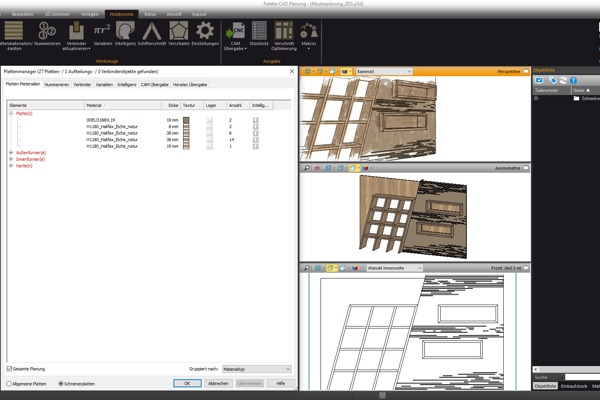Image resolution: width=600 pixels, height=400 pixels.
Task: Click the Verschalen ribbon icon
Action: point(178,34)
